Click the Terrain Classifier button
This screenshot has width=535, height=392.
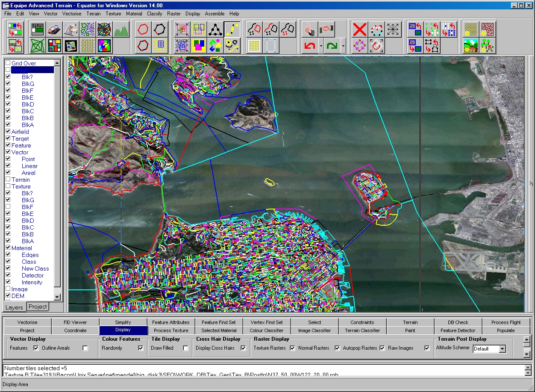[x=362, y=330]
